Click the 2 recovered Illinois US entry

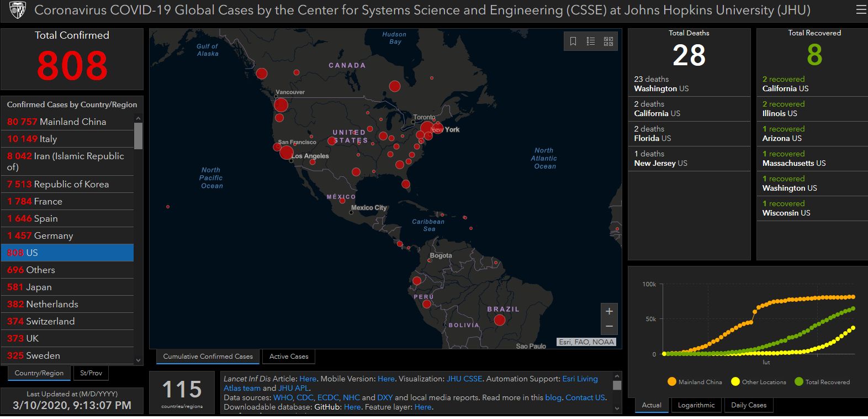coord(812,109)
